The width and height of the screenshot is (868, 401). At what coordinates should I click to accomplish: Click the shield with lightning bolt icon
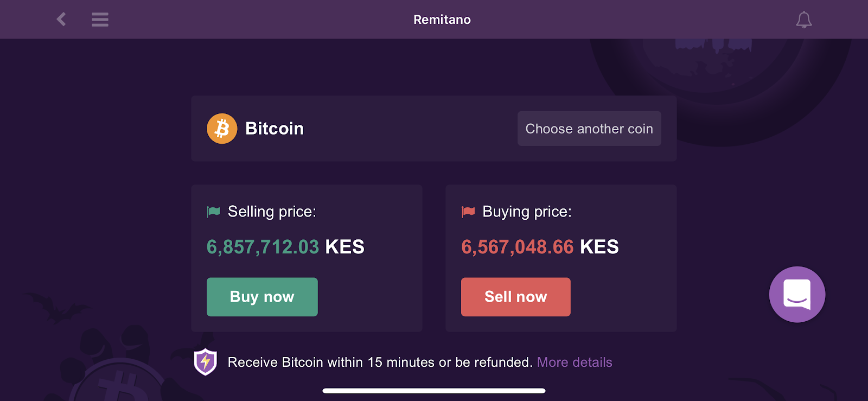point(207,361)
